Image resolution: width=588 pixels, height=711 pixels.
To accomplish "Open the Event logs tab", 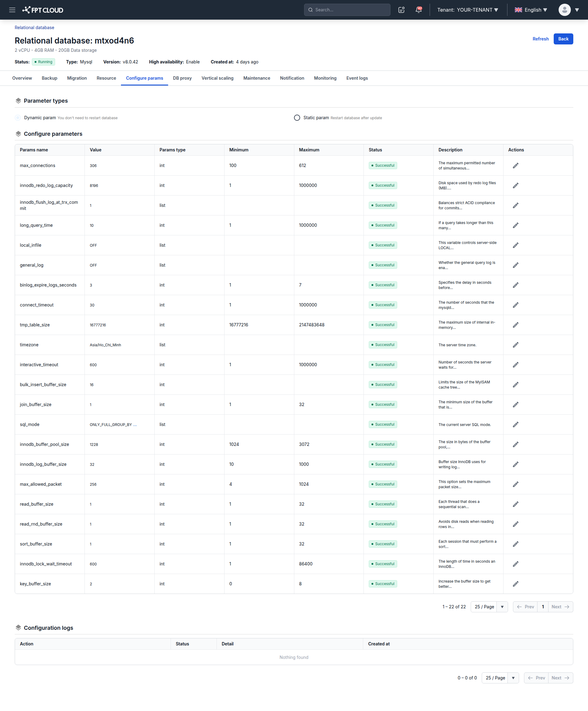I will (x=357, y=78).
